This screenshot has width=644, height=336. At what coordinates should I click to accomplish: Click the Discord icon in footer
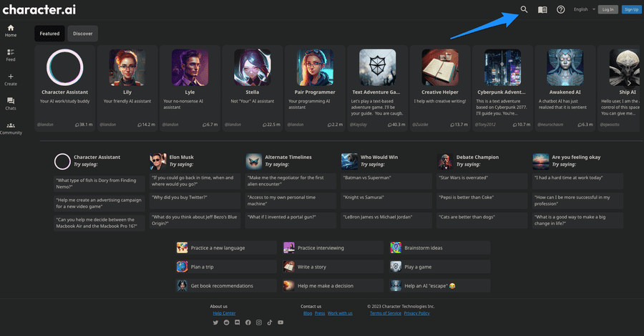(x=237, y=322)
